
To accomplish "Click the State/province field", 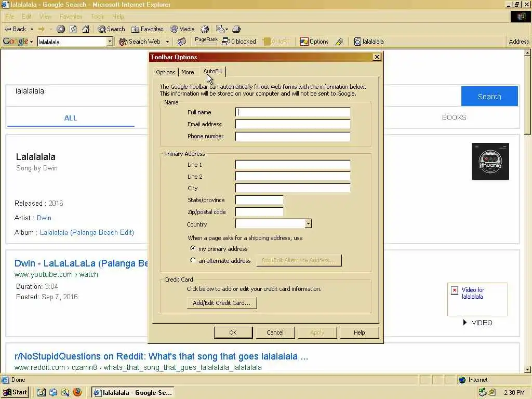I will pyautogui.click(x=259, y=200).
